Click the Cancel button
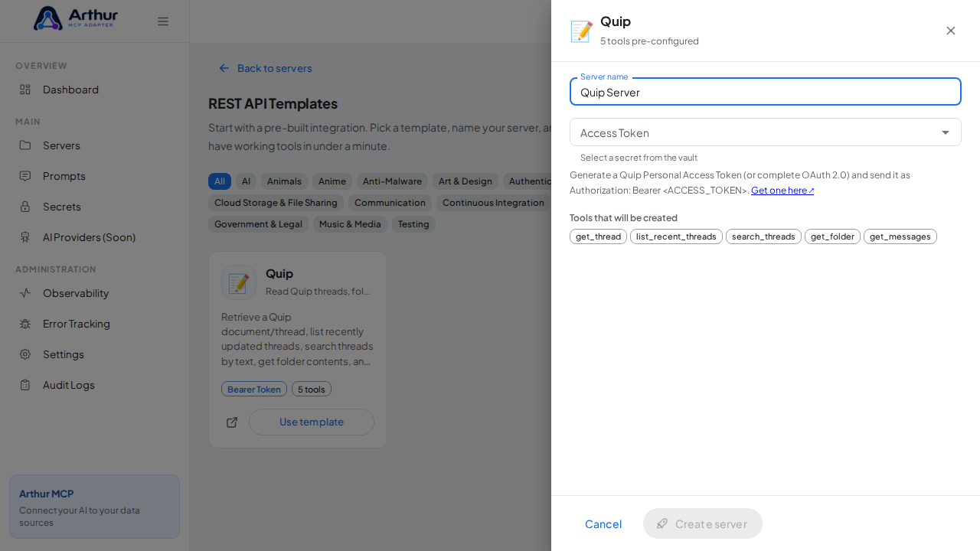This screenshot has height=551, width=980. click(x=603, y=523)
